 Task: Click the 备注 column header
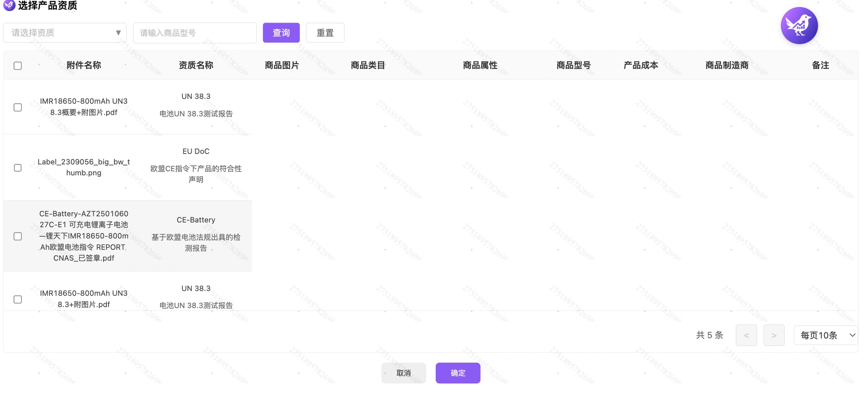pos(821,65)
